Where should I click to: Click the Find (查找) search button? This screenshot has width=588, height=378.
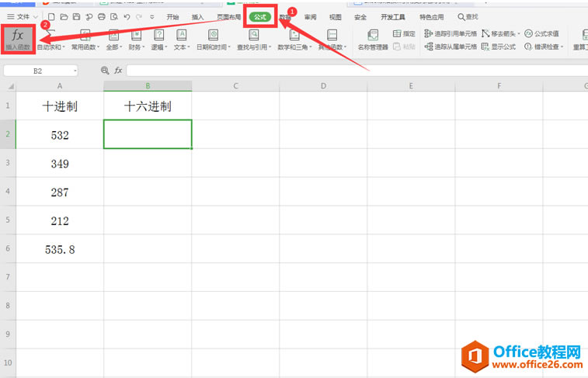coord(468,17)
